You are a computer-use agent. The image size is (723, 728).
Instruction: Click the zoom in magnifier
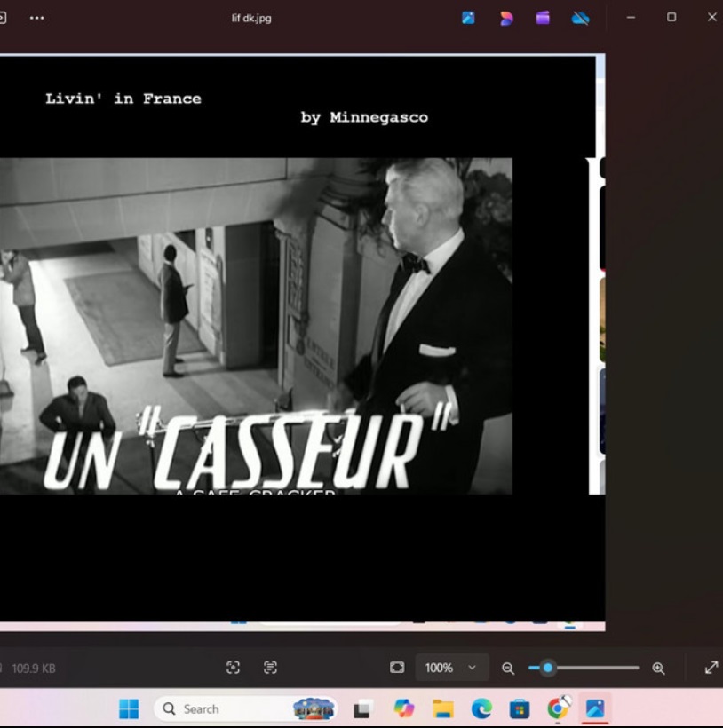[658, 669]
